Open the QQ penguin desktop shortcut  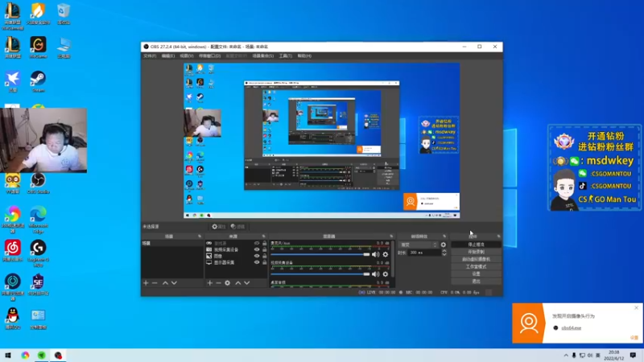tap(13, 319)
